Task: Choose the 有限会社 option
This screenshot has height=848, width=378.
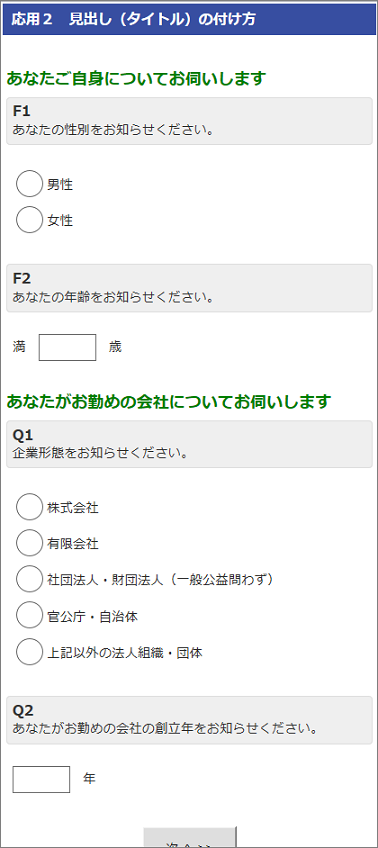Action: click(29, 543)
